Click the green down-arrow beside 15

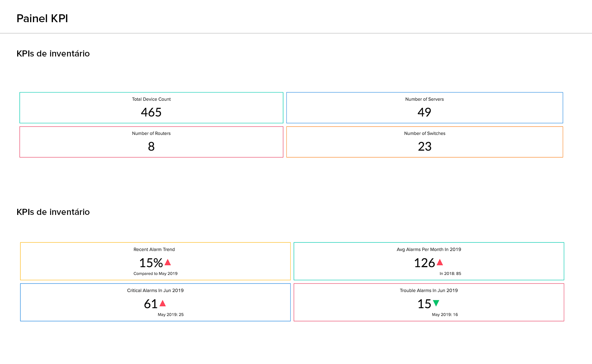[x=436, y=304]
